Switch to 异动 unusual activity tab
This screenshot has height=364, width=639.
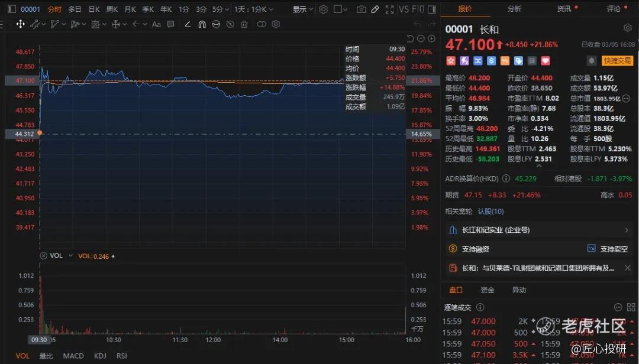[519, 290]
